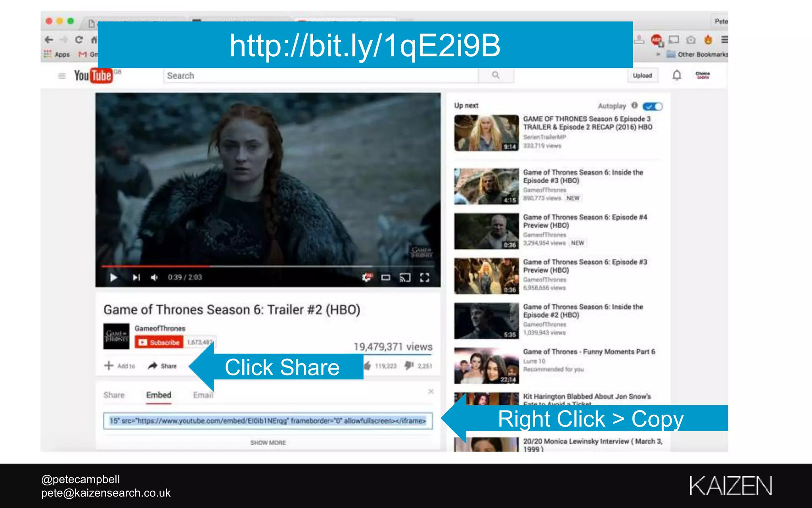Open YouTube notifications bell
This screenshot has width=812, height=508.
(677, 75)
